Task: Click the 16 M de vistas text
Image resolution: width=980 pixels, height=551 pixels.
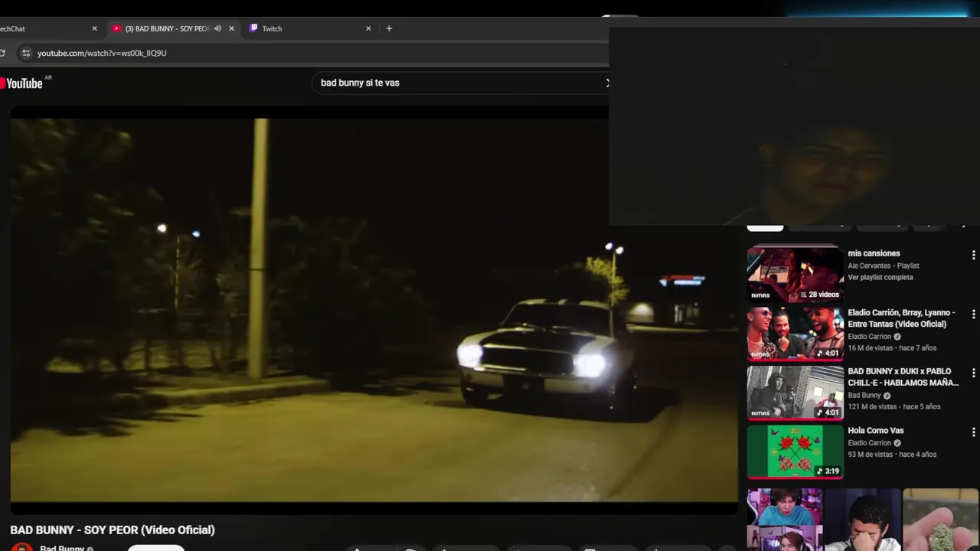Action: click(871, 348)
